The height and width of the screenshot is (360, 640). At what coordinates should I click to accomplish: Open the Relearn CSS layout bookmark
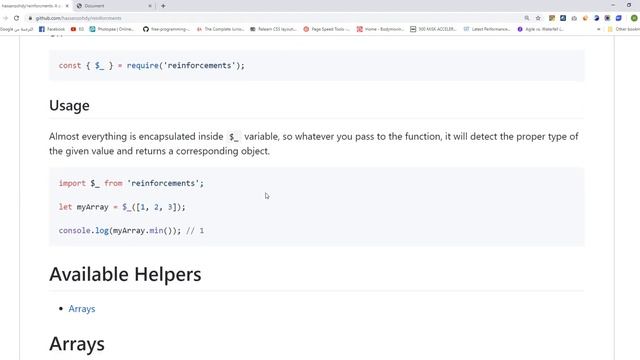point(273,29)
